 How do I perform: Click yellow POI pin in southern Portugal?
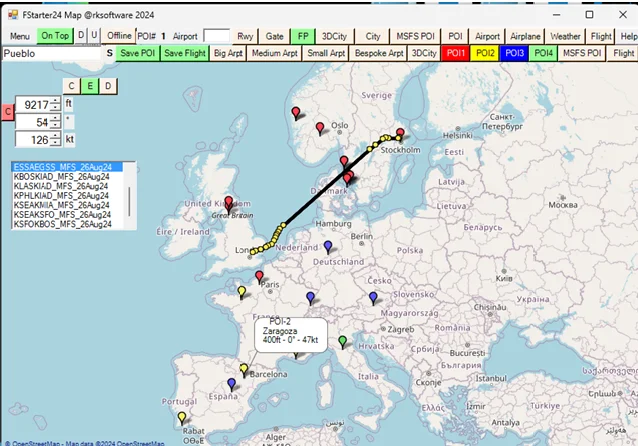[182, 418]
